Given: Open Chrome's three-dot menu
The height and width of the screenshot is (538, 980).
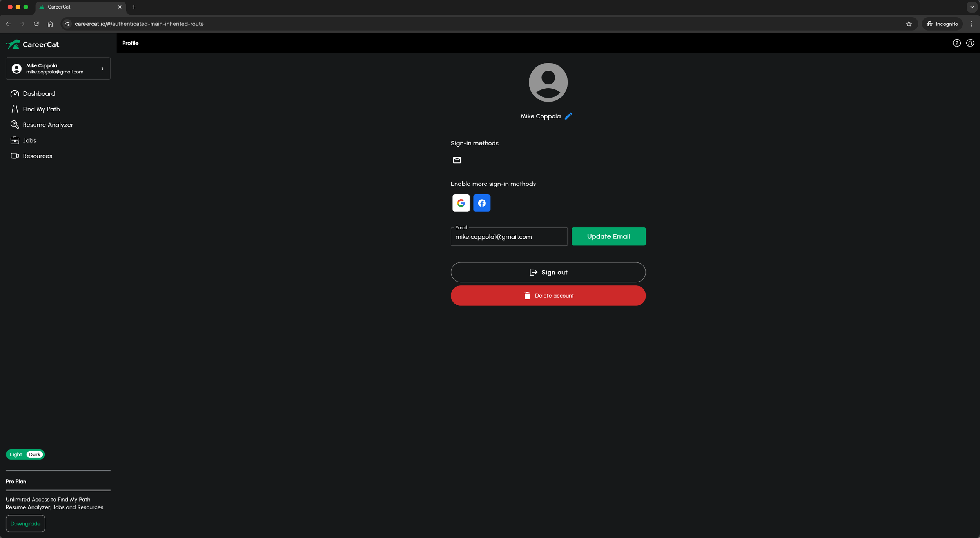Looking at the screenshot, I should coord(971,24).
